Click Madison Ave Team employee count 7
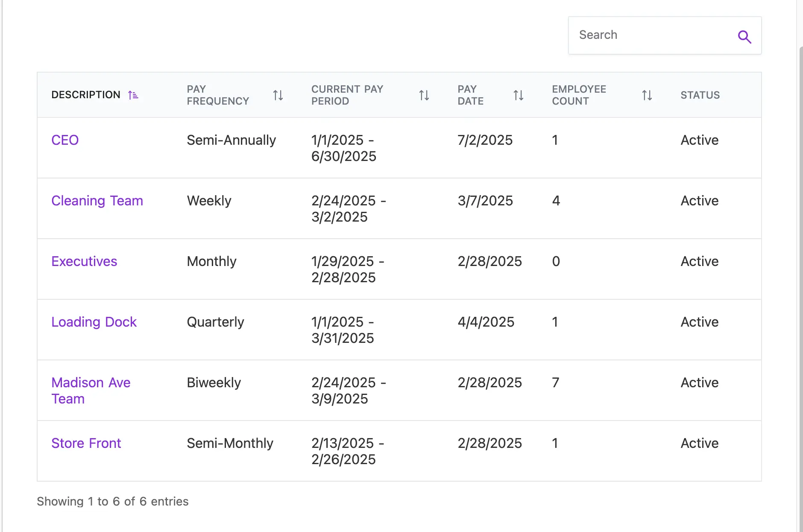Viewport: 803px width, 532px height. click(x=556, y=383)
